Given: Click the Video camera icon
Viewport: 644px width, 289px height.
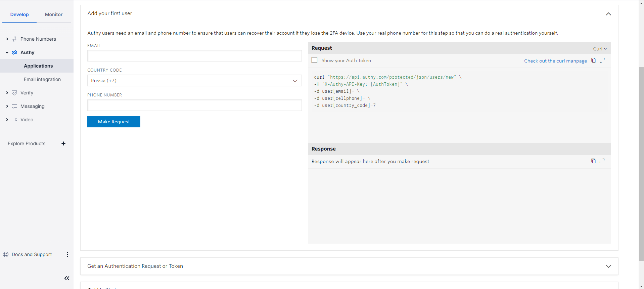Looking at the screenshot, I should coord(14,120).
